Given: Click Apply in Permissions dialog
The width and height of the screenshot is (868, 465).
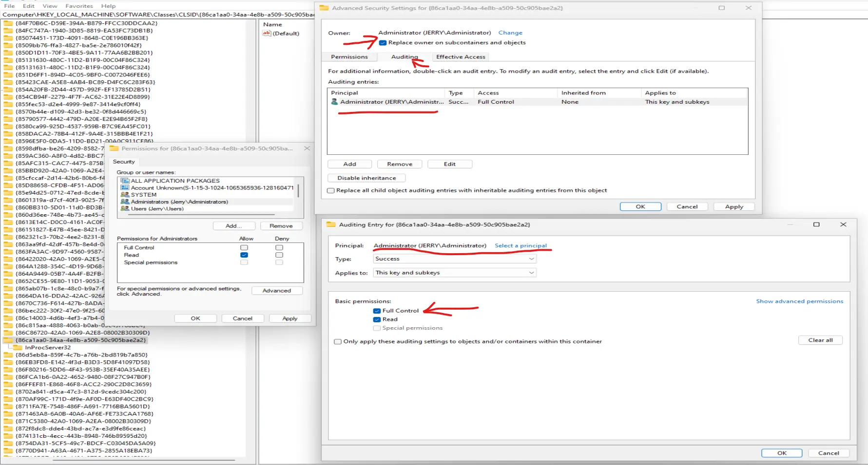Looking at the screenshot, I should pyautogui.click(x=290, y=318).
